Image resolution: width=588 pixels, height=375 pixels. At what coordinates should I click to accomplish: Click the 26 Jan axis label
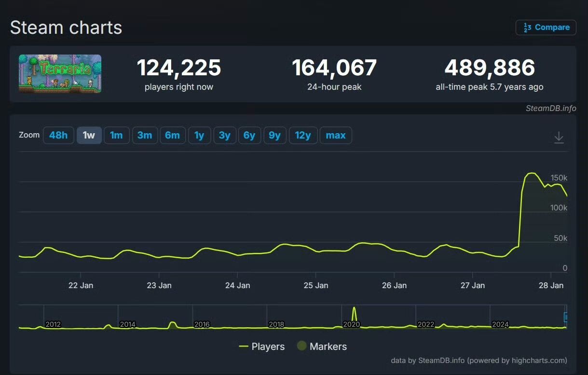[394, 285]
